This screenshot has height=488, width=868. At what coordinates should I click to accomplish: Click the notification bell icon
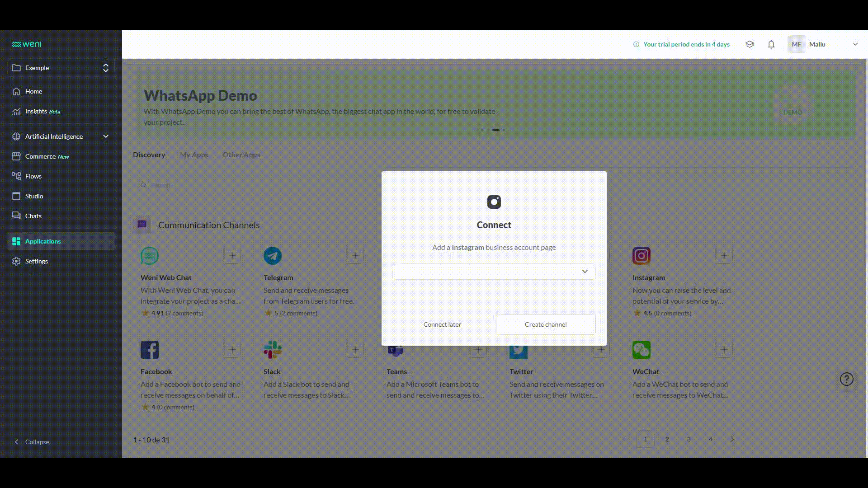click(x=771, y=44)
